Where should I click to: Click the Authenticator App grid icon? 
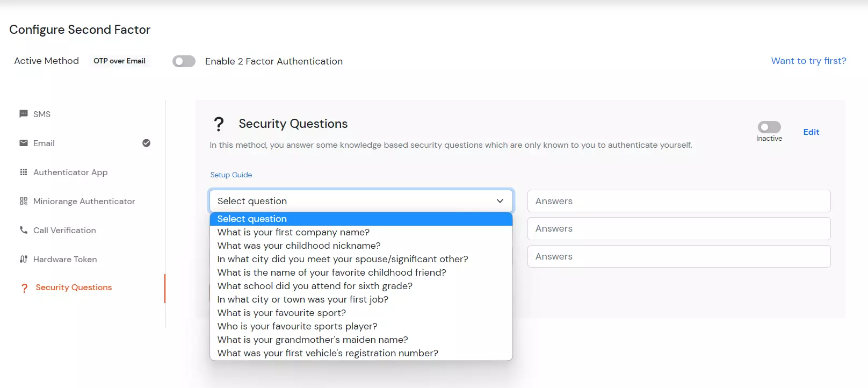[23, 172]
